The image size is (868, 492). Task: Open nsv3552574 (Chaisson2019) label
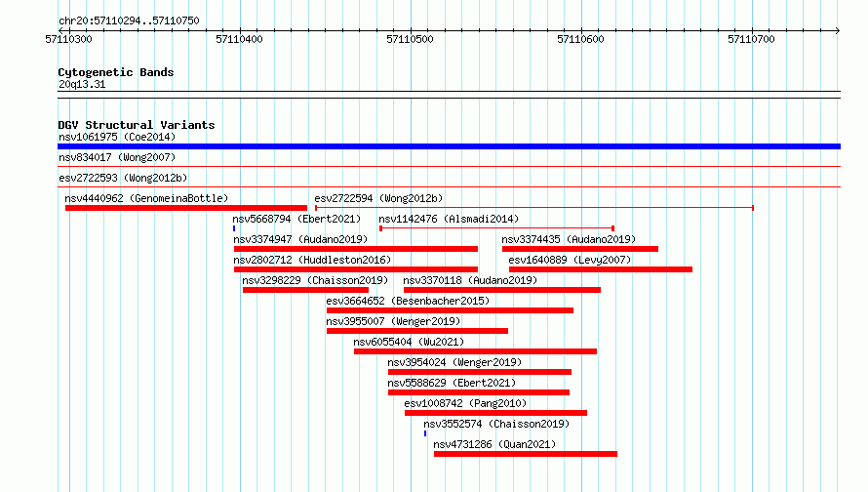point(496,424)
